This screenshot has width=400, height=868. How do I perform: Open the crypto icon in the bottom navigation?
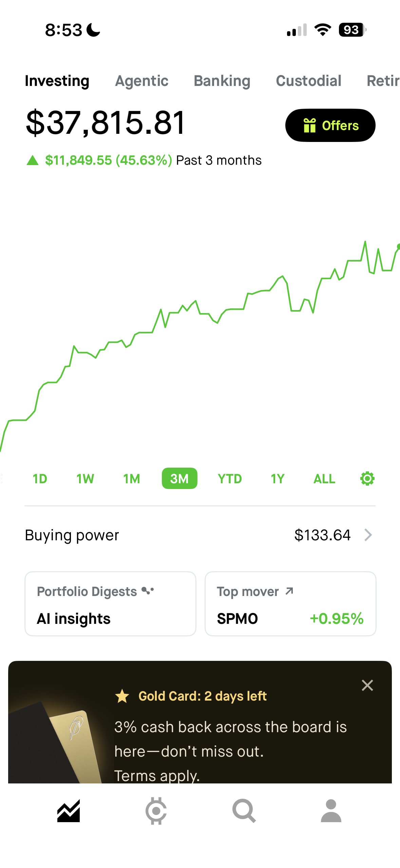click(x=156, y=811)
